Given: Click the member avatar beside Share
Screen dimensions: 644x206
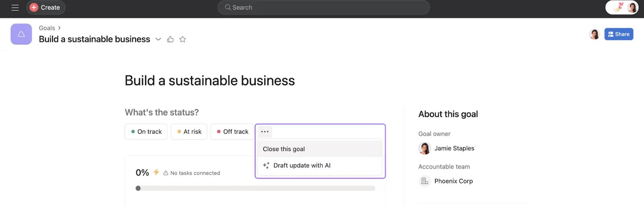Looking at the screenshot, I should point(594,34).
